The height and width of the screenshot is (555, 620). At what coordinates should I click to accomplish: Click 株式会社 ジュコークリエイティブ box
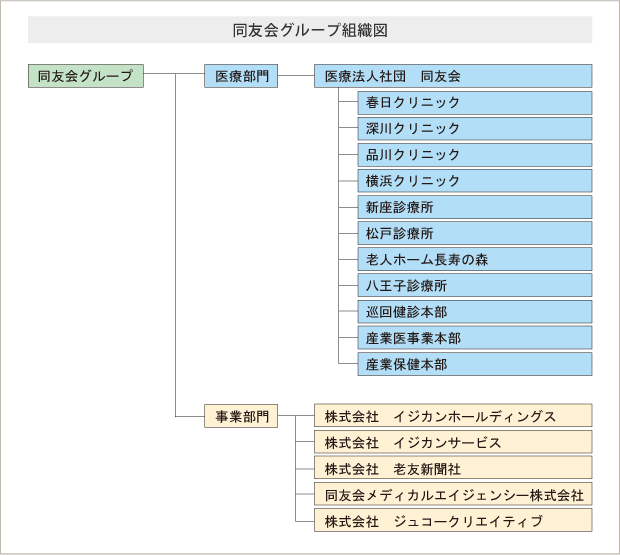coord(453,521)
